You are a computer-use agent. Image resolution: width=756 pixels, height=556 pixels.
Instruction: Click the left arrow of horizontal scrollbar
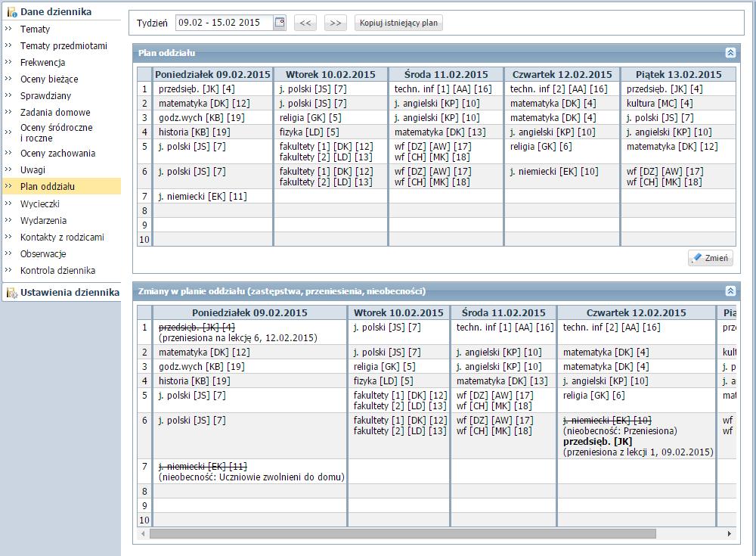coord(143,534)
